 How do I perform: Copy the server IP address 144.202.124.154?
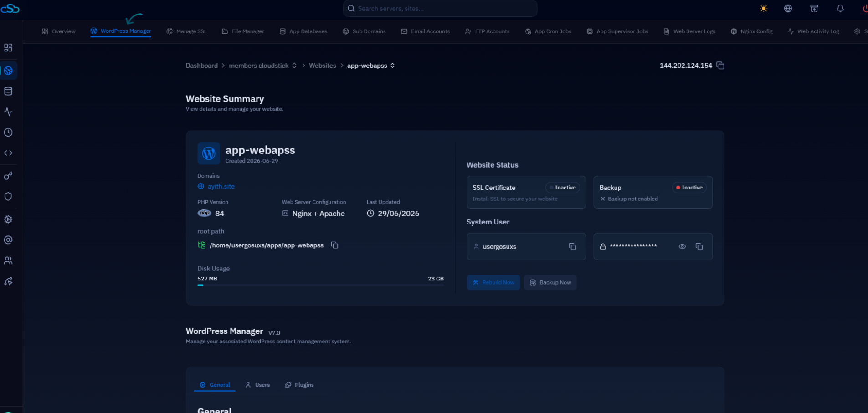(x=720, y=66)
